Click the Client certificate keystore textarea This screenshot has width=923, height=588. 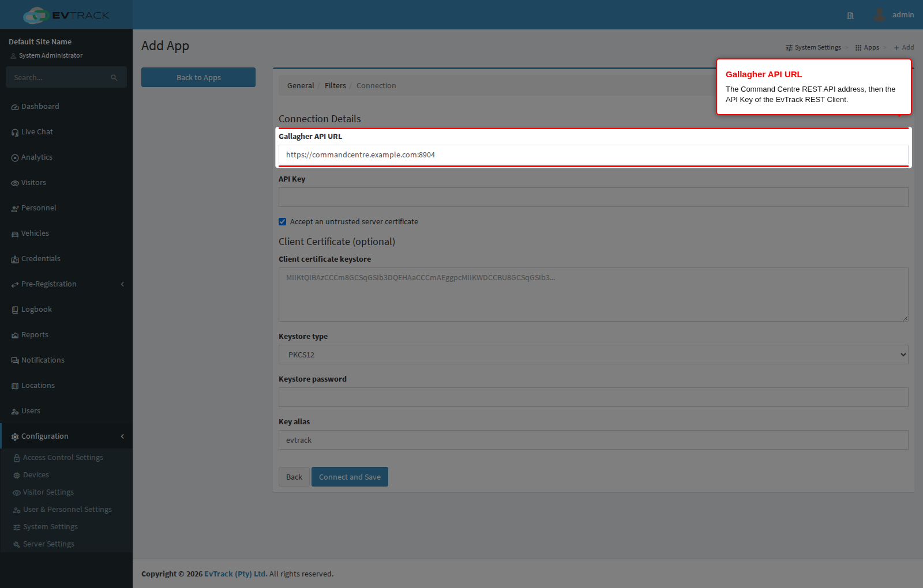pos(593,295)
